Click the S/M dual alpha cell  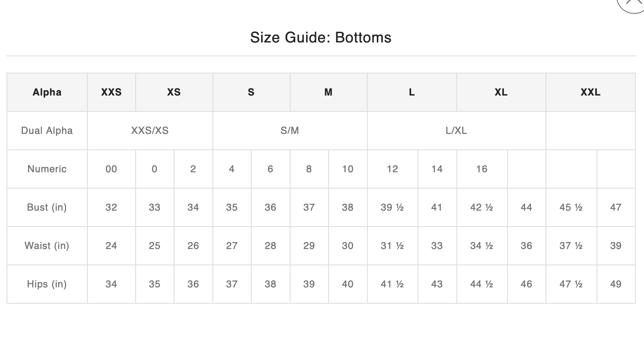coord(290,131)
